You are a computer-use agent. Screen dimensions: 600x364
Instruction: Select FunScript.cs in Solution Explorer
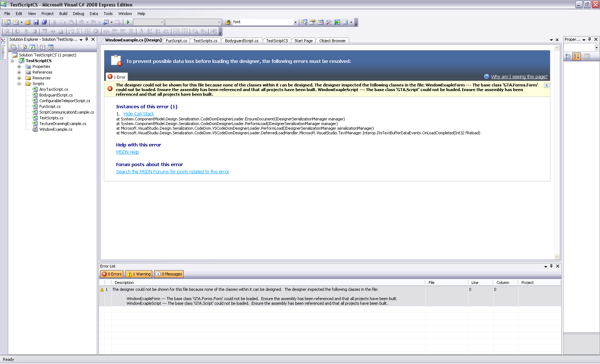coord(50,106)
